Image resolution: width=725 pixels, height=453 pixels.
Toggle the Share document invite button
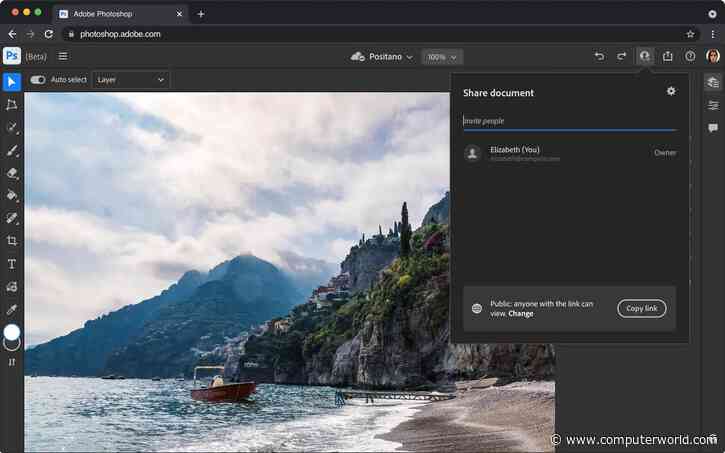point(645,56)
